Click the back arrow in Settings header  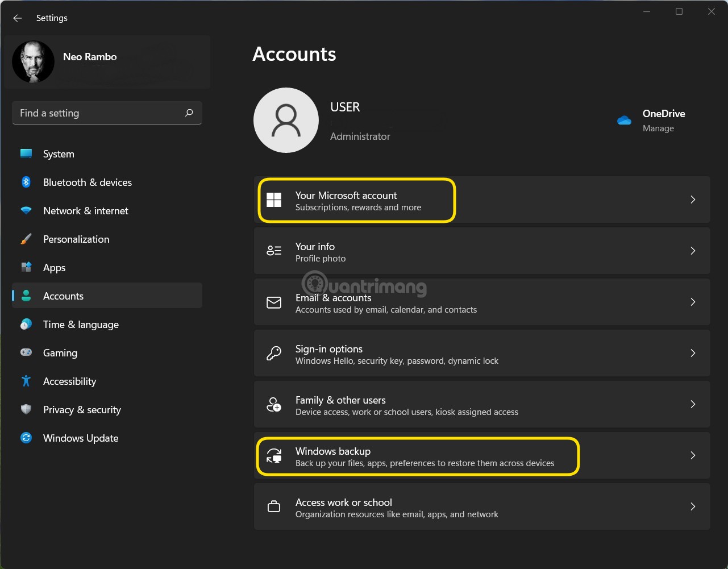(x=18, y=18)
